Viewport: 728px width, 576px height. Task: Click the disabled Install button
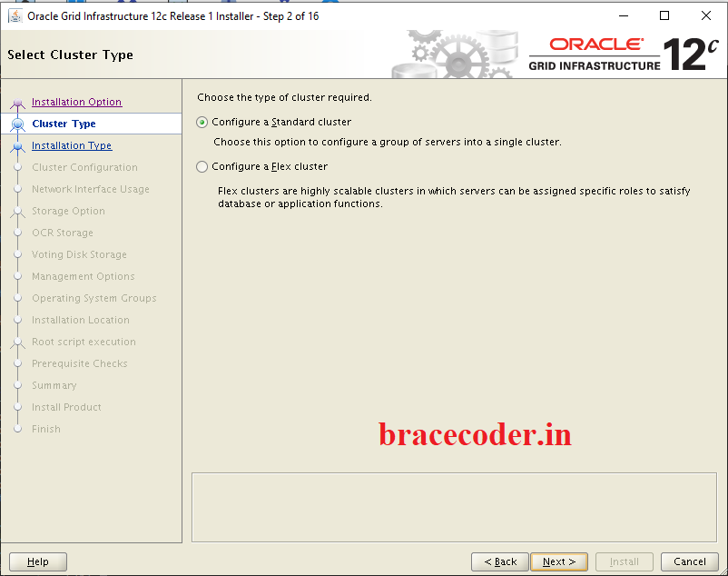625,561
